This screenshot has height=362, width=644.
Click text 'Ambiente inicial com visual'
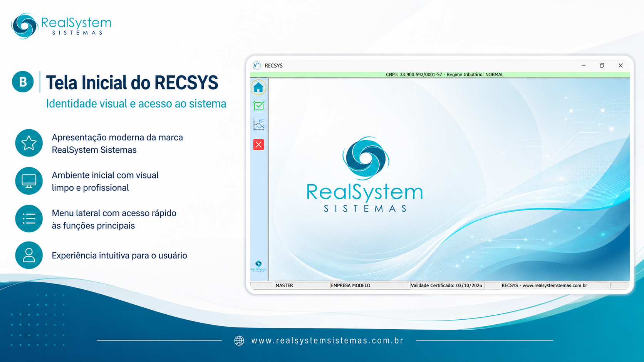[x=105, y=175]
